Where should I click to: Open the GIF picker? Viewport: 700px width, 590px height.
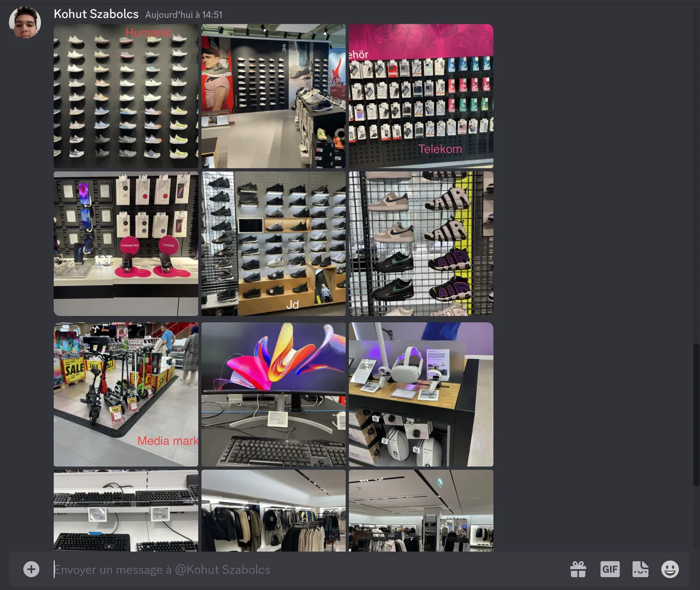[610, 569]
